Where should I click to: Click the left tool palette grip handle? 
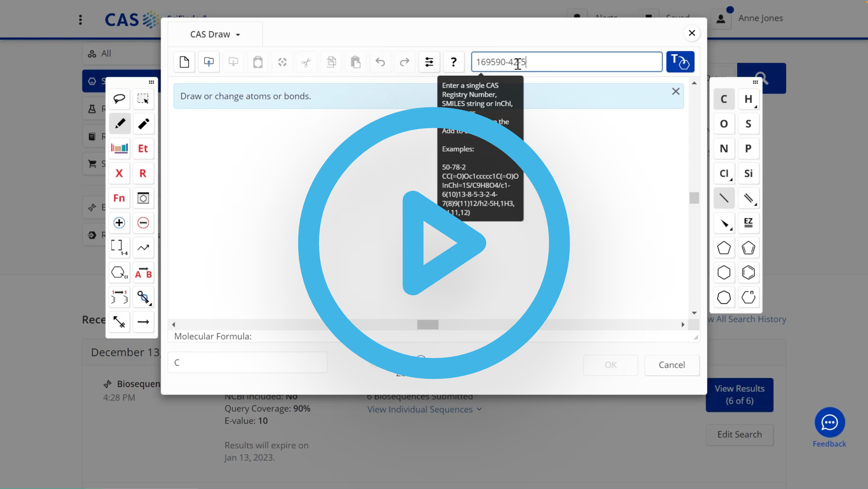151,82
